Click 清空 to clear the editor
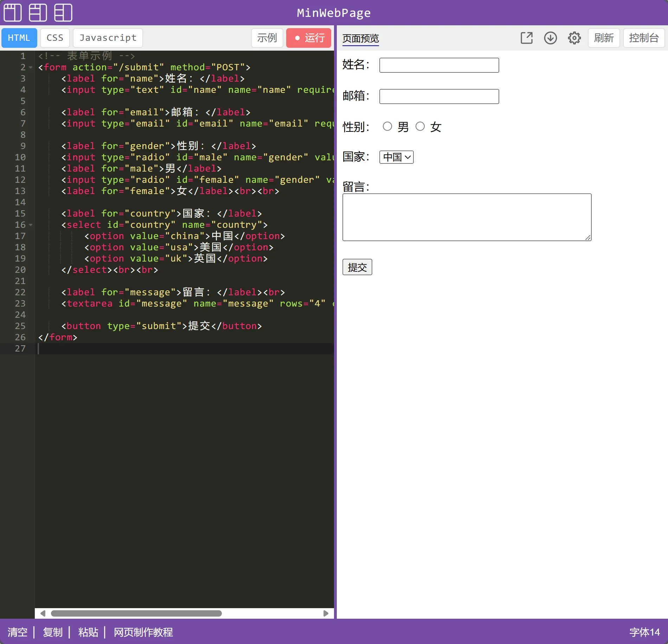 (18, 632)
